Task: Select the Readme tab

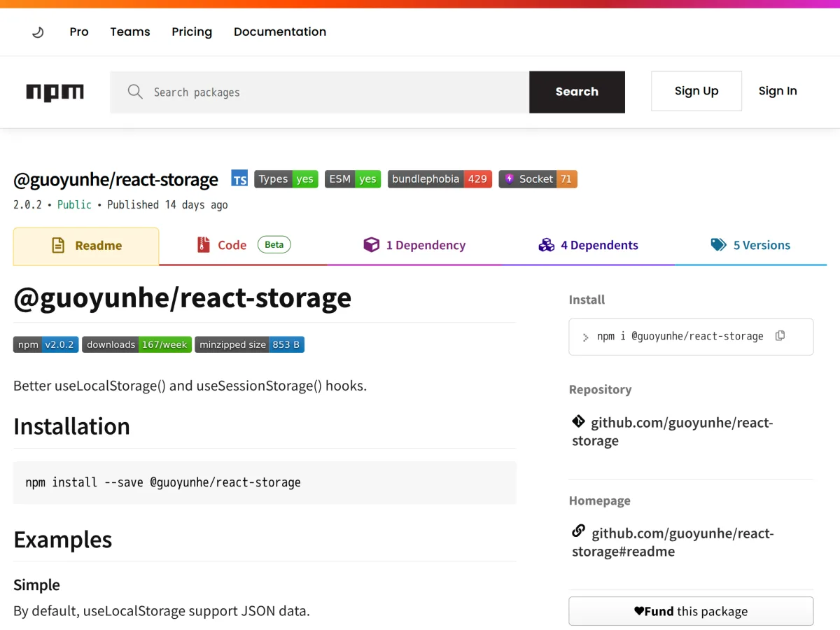Action: pos(86,246)
